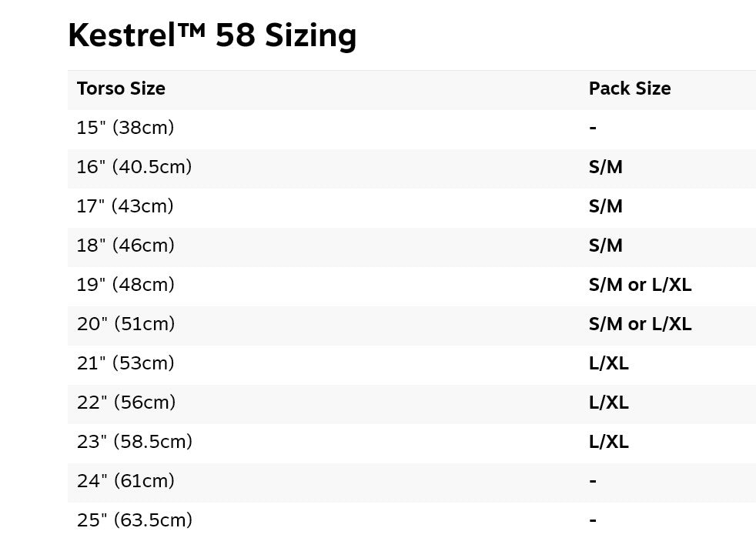Click the 19" (48cm) torso entry
Image resolution: width=756 pixels, height=538 pixels.
coord(125,285)
